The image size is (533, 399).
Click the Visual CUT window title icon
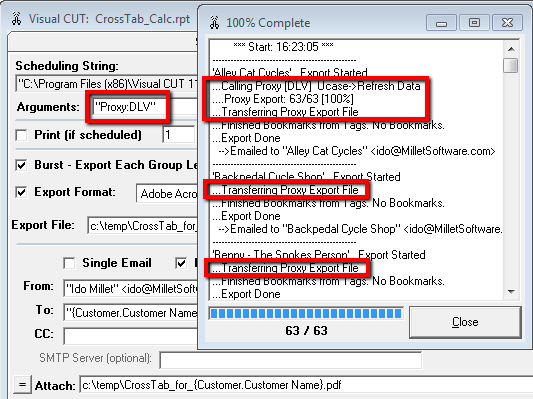(16, 19)
